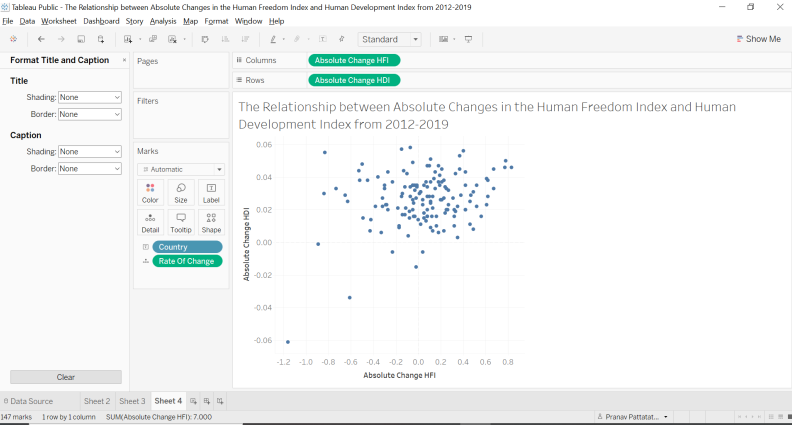Select the Detail mark card
The height and width of the screenshot is (425, 792).
coord(150,222)
